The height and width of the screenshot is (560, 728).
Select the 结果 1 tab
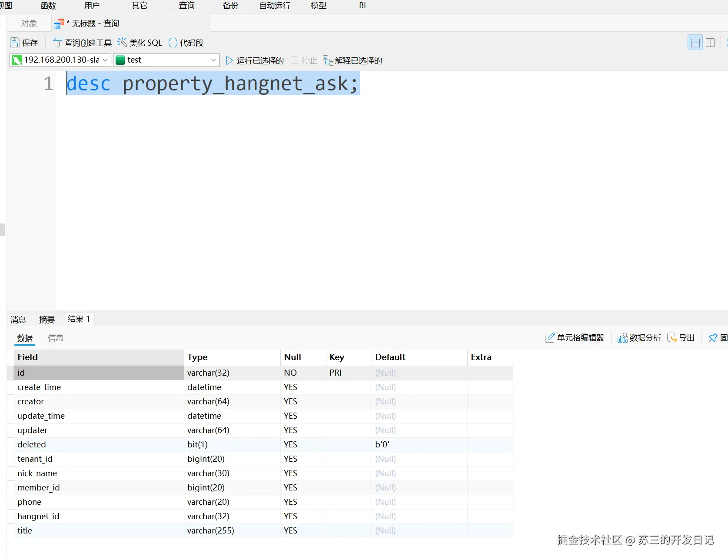(79, 319)
